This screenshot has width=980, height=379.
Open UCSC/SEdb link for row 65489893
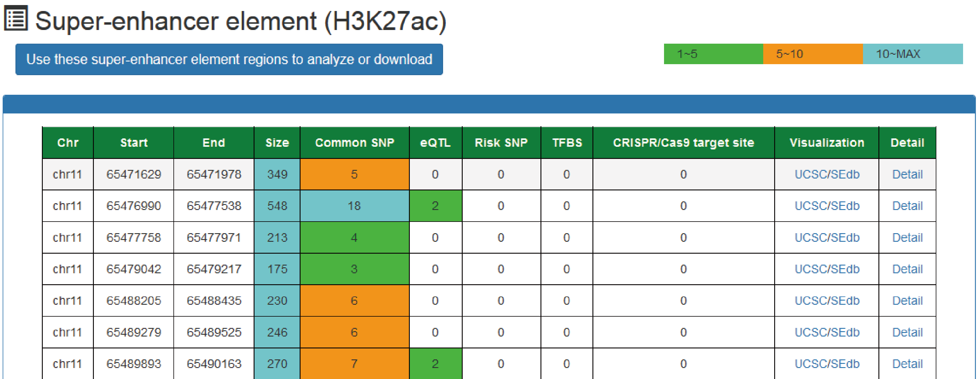tap(827, 364)
